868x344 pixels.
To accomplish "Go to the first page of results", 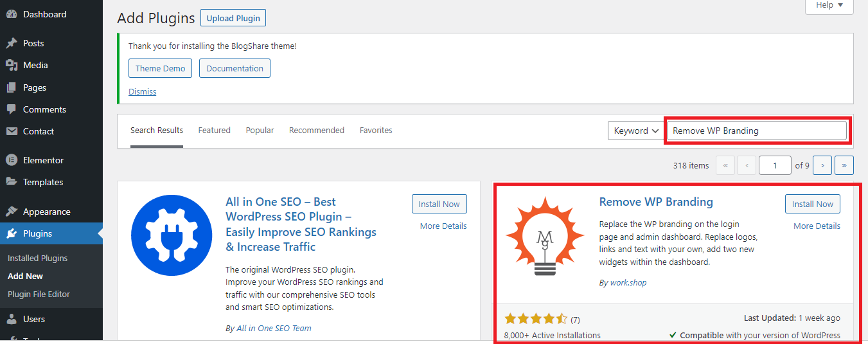I will [x=725, y=165].
